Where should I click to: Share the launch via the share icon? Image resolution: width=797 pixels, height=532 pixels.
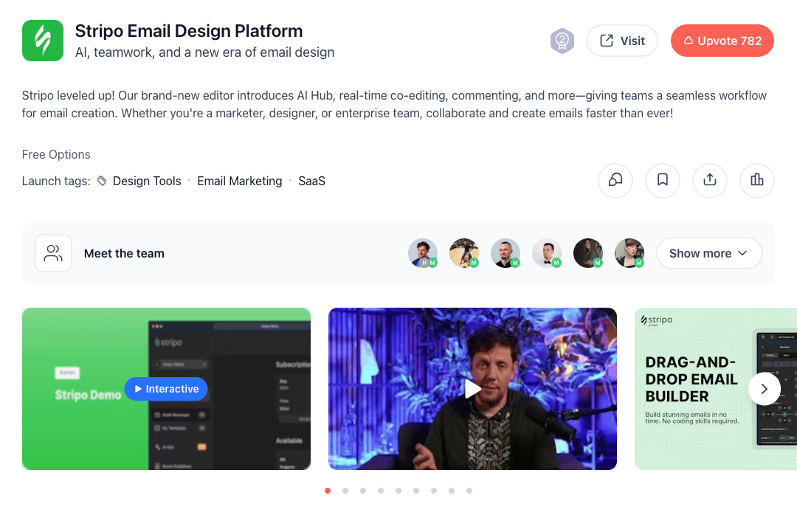point(709,181)
